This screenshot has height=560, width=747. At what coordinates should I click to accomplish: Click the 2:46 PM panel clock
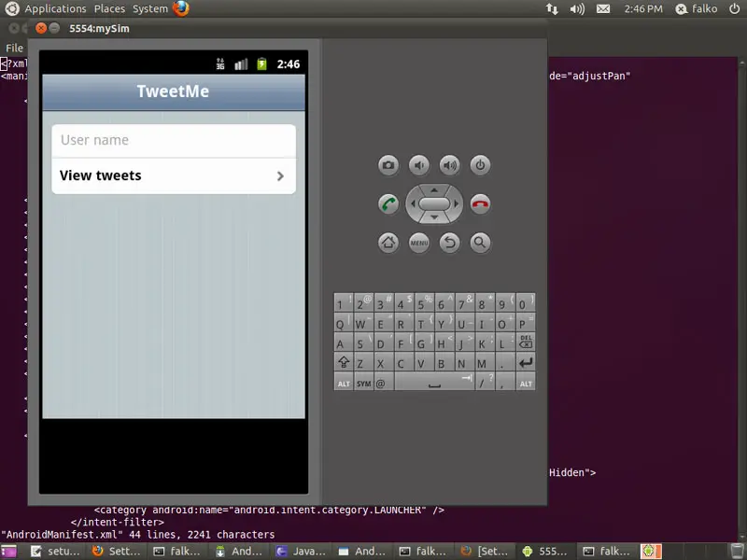coord(643,8)
